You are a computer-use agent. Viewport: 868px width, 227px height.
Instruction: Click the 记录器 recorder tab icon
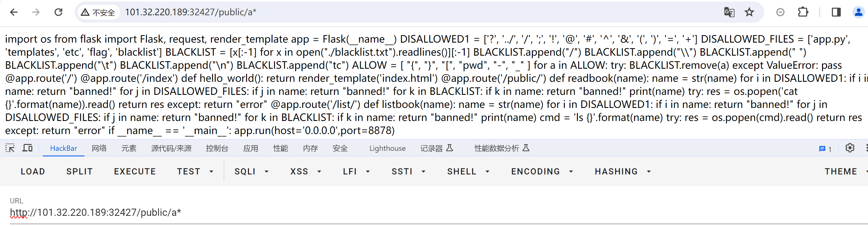click(x=437, y=148)
